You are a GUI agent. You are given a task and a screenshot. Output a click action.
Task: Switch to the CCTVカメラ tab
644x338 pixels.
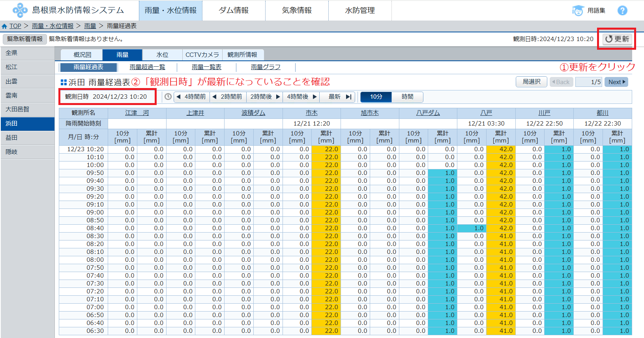pyautogui.click(x=202, y=55)
